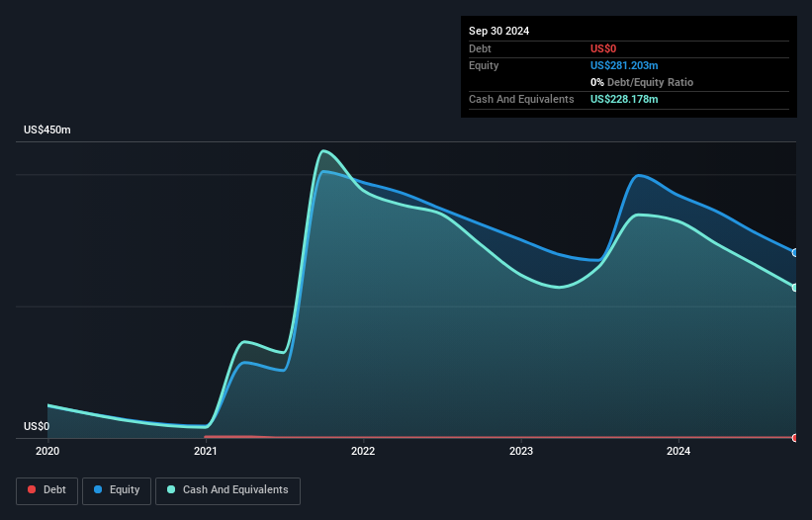Toggle the Equity series legend button
Screen dimensions: 812x520
click(117, 490)
